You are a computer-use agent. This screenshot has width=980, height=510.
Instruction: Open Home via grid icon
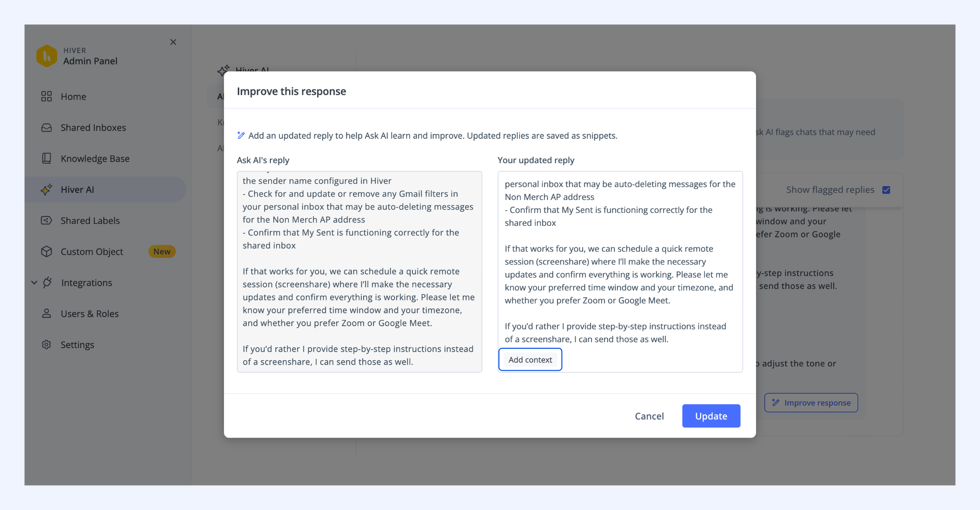point(46,97)
